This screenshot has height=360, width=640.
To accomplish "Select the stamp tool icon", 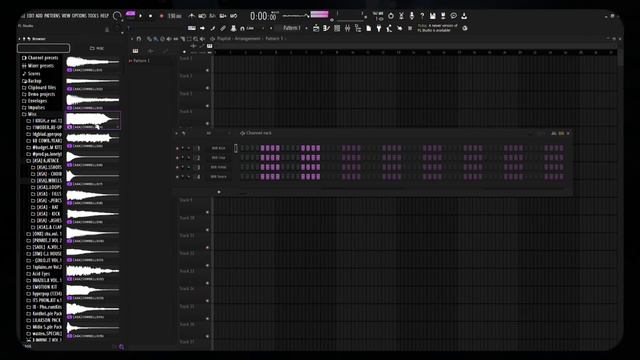I will [233, 28].
